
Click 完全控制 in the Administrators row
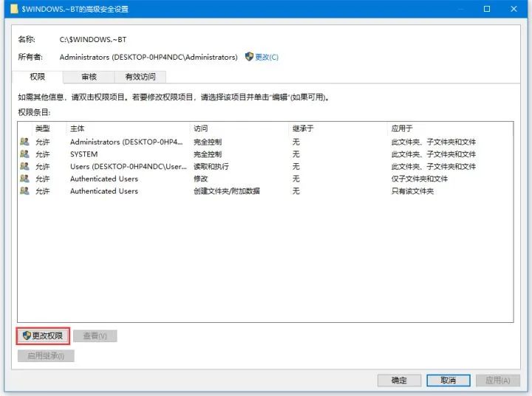pos(208,142)
